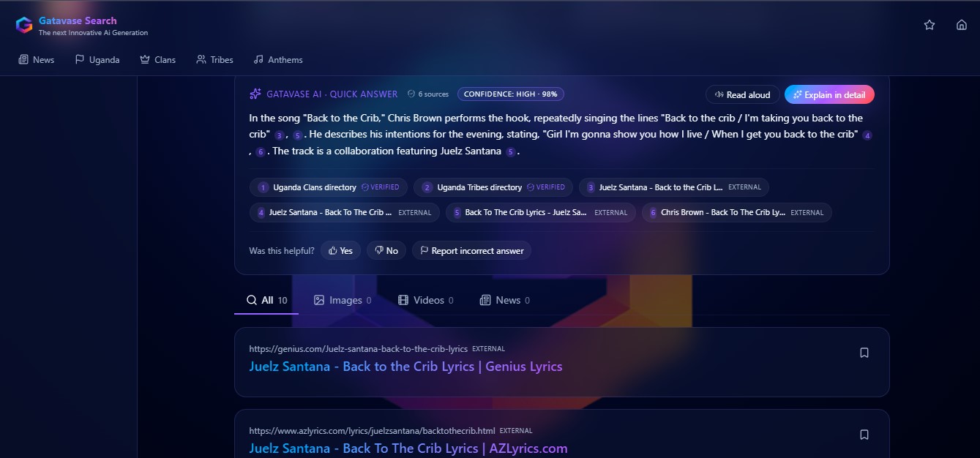Switch to the News results tab
This screenshot has width=980, height=458.
(x=504, y=300)
